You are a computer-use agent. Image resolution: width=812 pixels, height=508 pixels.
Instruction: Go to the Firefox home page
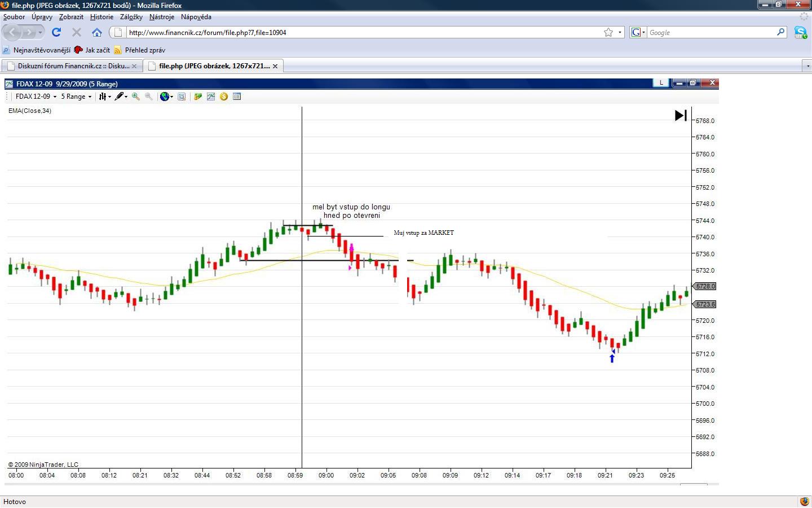(x=97, y=32)
